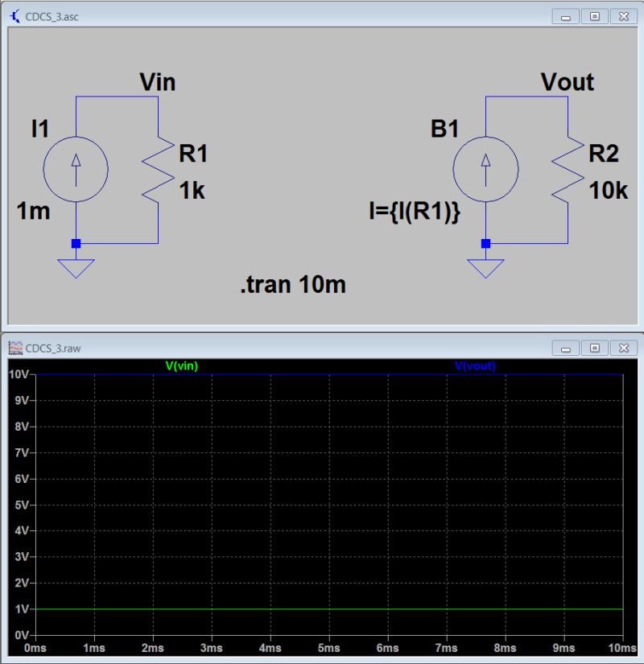644x664 pixels.
Task: Click the green V(vin) trace line
Action: pos(322,611)
